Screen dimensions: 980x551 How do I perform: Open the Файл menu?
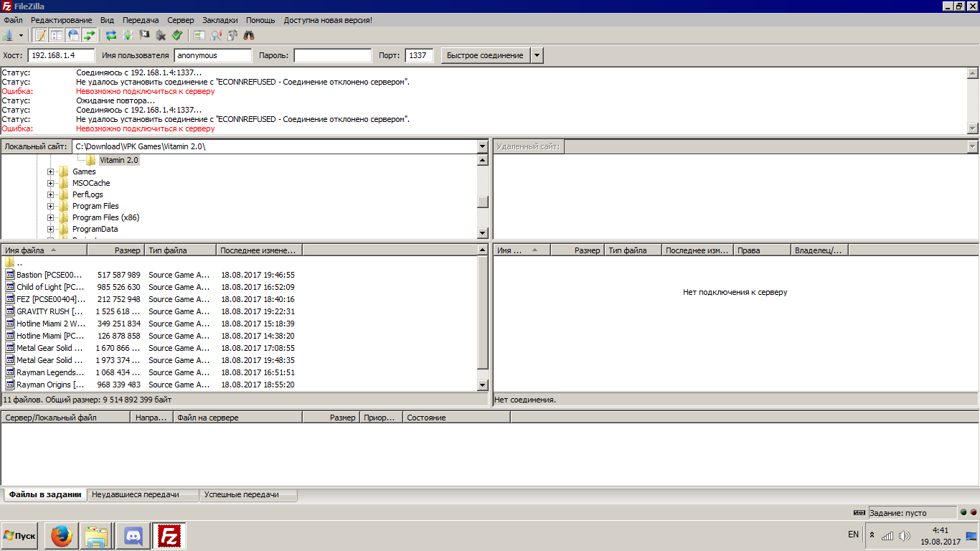[13, 20]
